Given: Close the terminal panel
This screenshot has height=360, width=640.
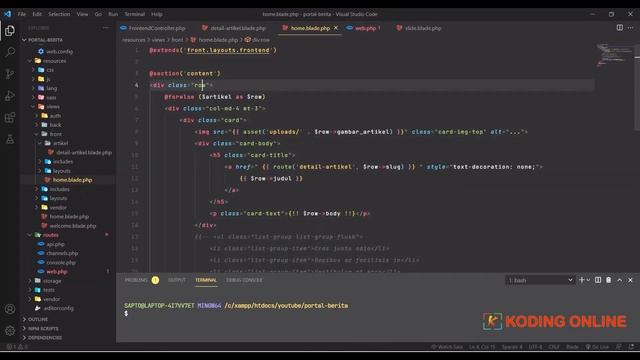Looking at the screenshot, I should click(630, 280).
